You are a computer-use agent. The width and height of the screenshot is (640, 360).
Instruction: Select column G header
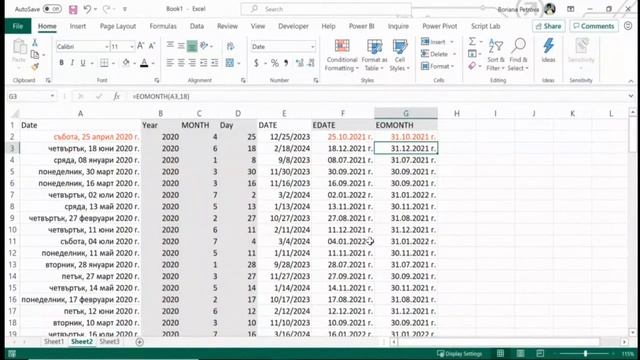[x=406, y=113]
